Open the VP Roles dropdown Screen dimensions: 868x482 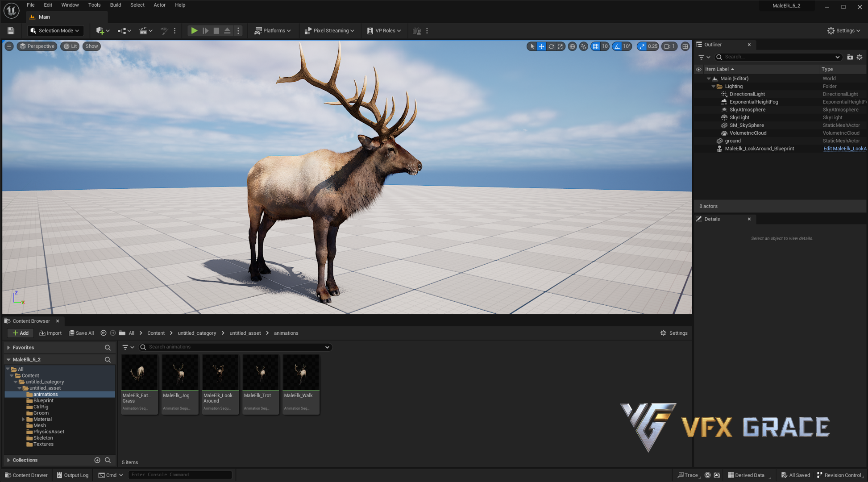point(384,31)
